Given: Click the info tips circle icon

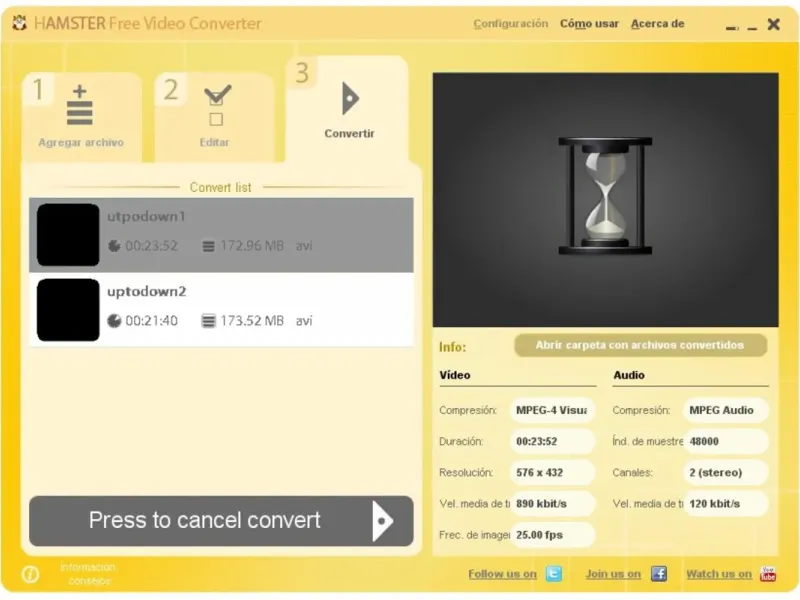Looking at the screenshot, I should 31,574.
